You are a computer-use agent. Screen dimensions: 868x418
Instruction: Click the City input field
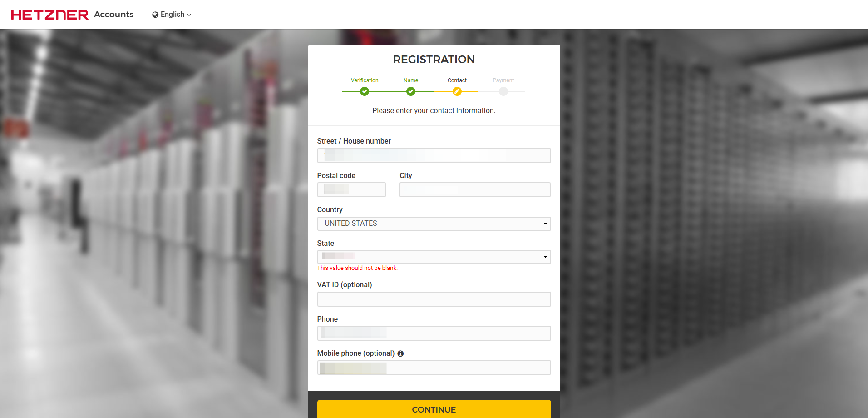pos(474,189)
